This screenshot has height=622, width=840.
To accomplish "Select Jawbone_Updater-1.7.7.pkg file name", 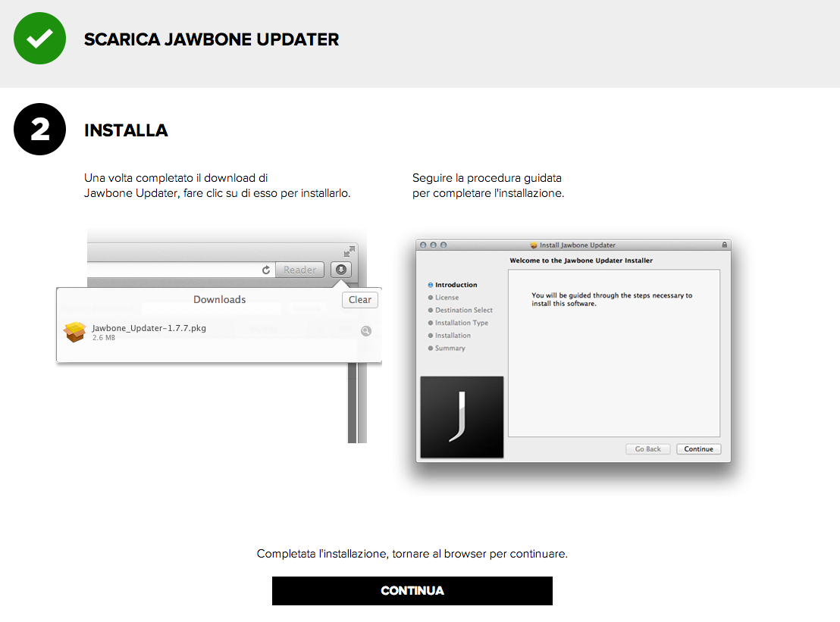I will tap(149, 328).
